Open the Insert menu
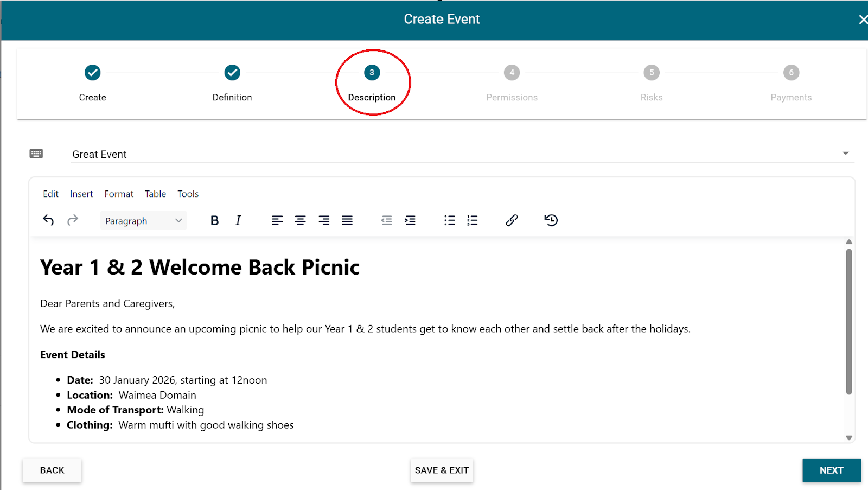The height and width of the screenshot is (490, 868). [x=81, y=194]
